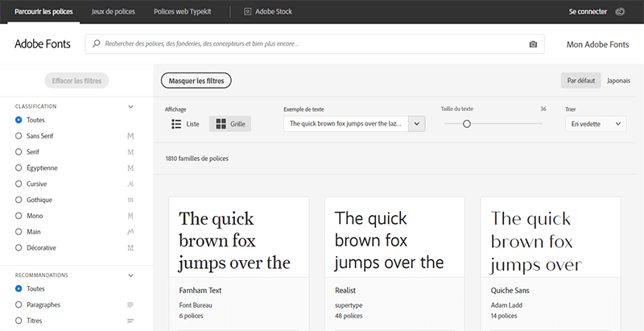The width and height of the screenshot is (644, 331).
Task: Click the Adobe Fonts logo
Action: [43, 44]
